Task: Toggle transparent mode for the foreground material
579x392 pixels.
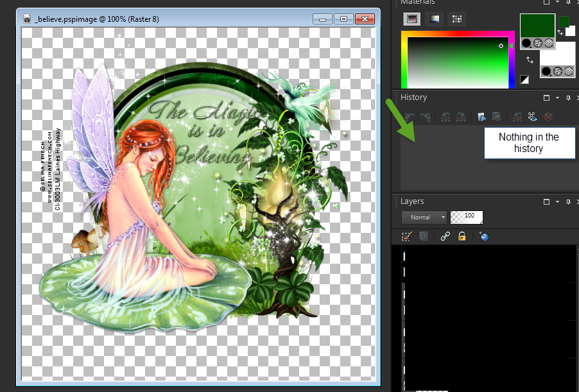Action: click(x=548, y=44)
